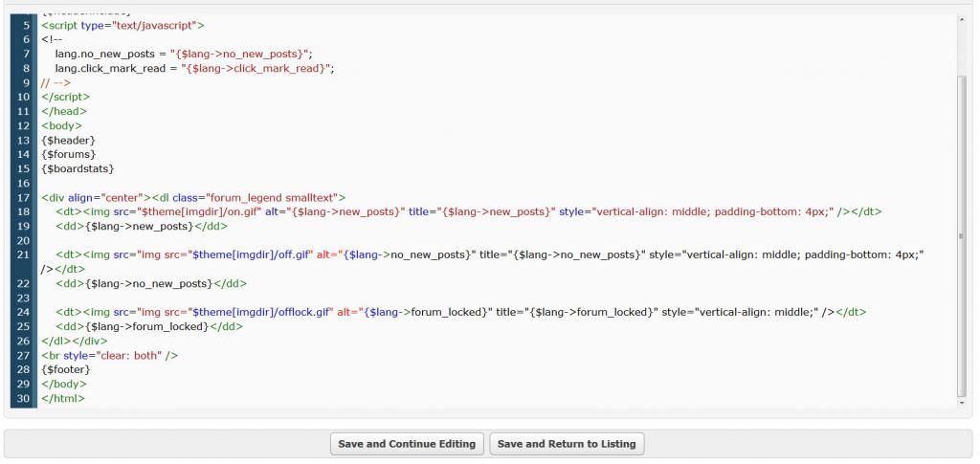
Task: Click the vertical scrollbar thumb in editor
Action: point(961,236)
